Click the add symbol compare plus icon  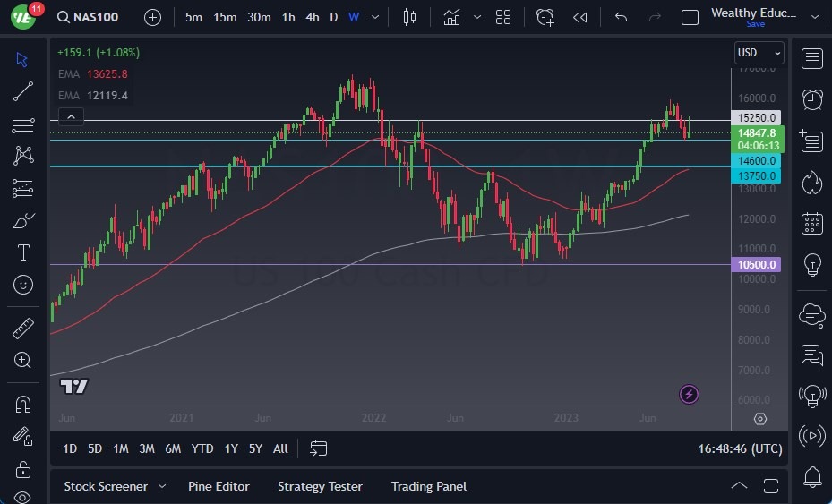(x=152, y=17)
